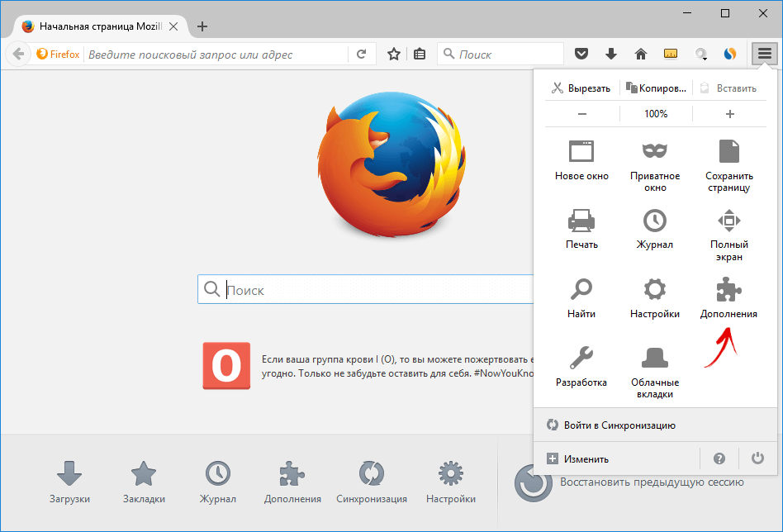Click Restore previous session button

click(629, 482)
